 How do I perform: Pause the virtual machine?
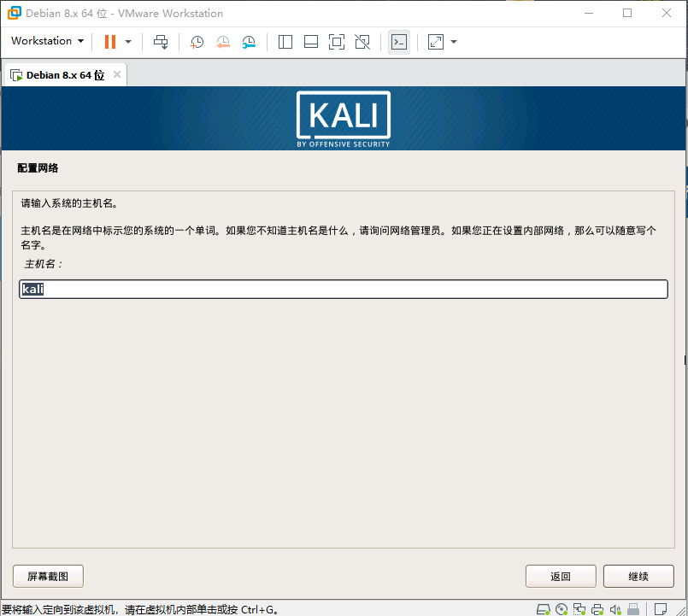pos(110,42)
